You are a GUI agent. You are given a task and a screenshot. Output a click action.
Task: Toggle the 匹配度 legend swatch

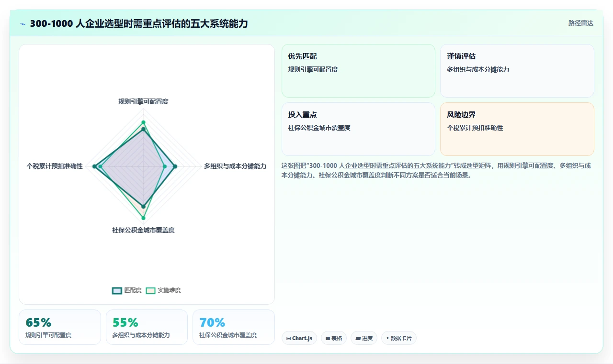[117, 290]
